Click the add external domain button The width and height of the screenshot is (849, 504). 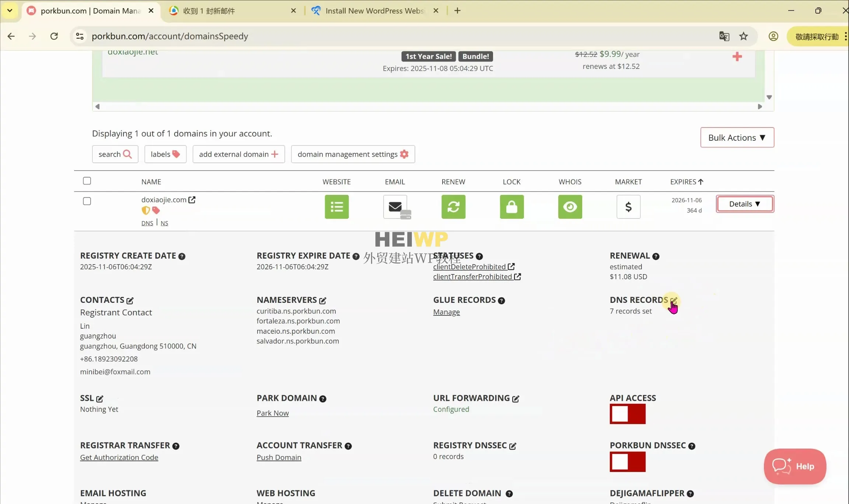click(238, 154)
